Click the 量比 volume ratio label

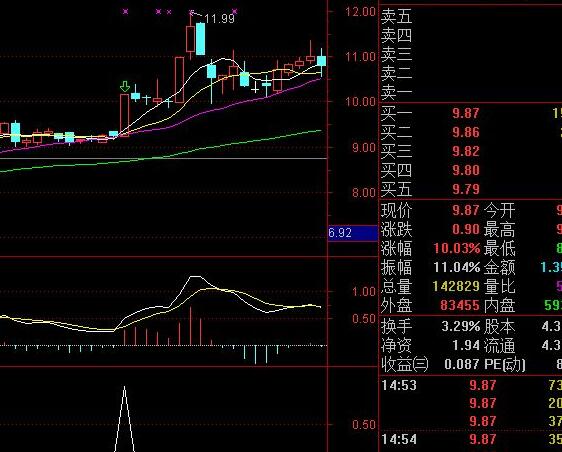(x=499, y=286)
